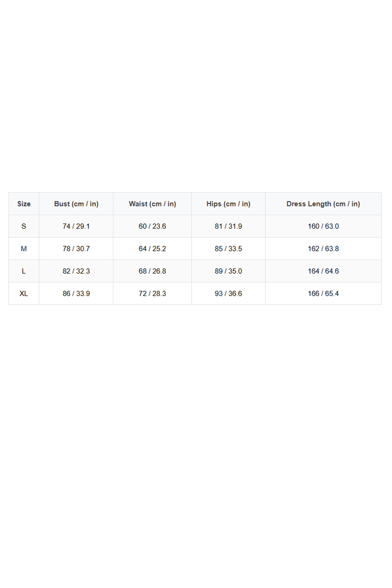
Task: Click the size S row label
Action: tap(24, 226)
